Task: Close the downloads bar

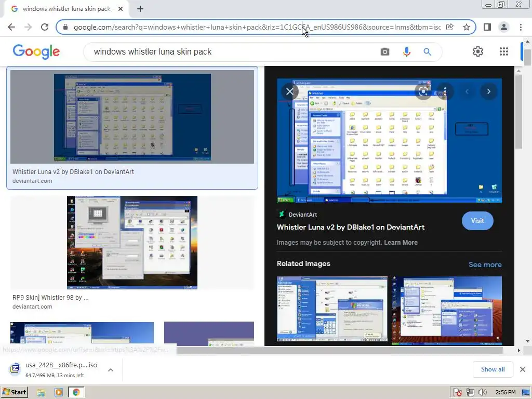Action: click(x=523, y=369)
